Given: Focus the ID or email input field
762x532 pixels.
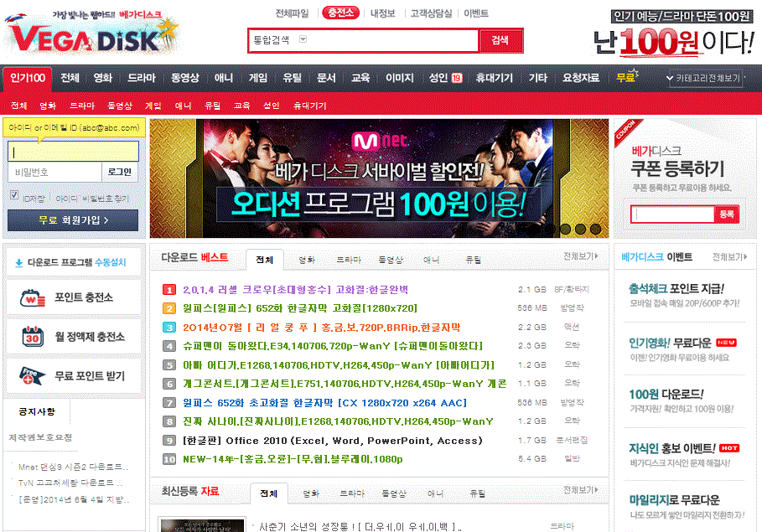Looking at the screenshot, I should [x=73, y=152].
